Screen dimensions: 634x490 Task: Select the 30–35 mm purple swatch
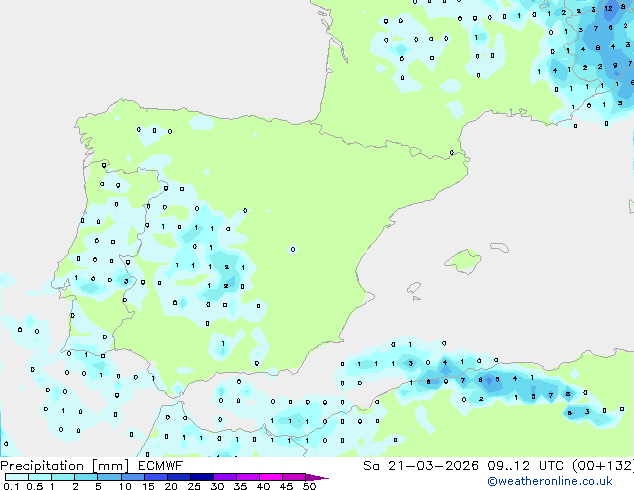[x=224, y=477]
